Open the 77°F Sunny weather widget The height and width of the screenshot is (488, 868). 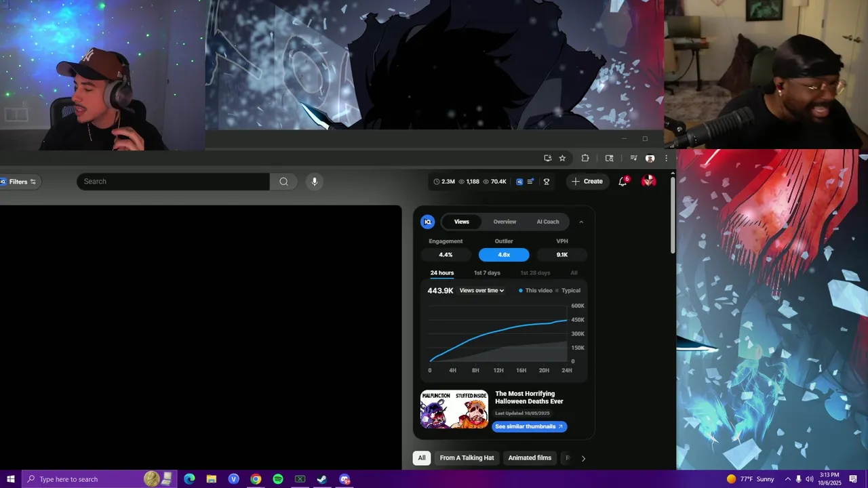click(750, 479)
